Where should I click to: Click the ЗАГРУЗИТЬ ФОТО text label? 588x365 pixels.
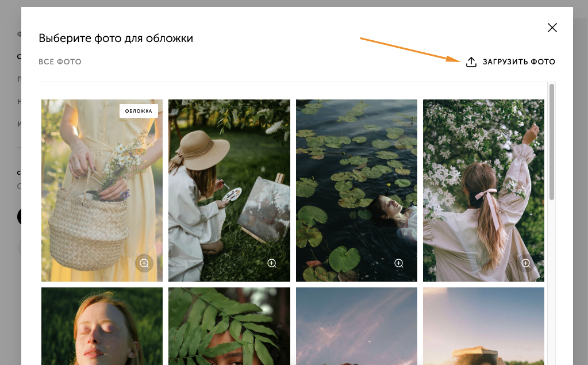(518, 62)
